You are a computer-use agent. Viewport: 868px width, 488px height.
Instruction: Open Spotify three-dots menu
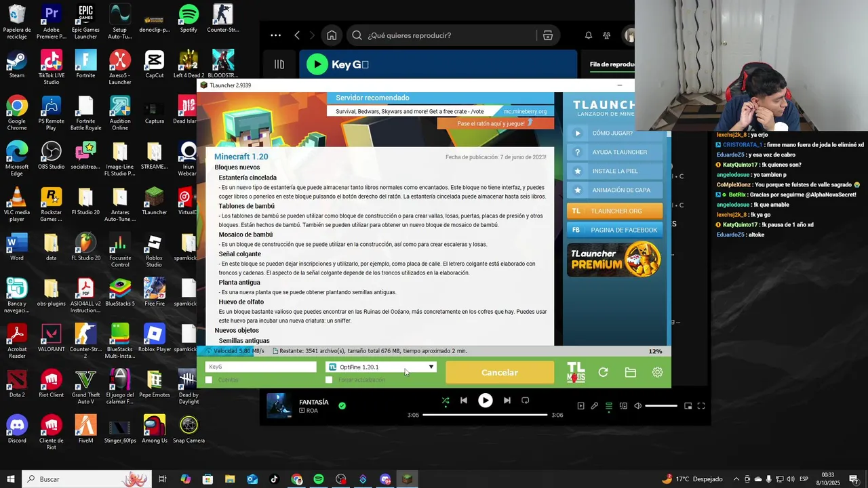[x=275, y=35]
